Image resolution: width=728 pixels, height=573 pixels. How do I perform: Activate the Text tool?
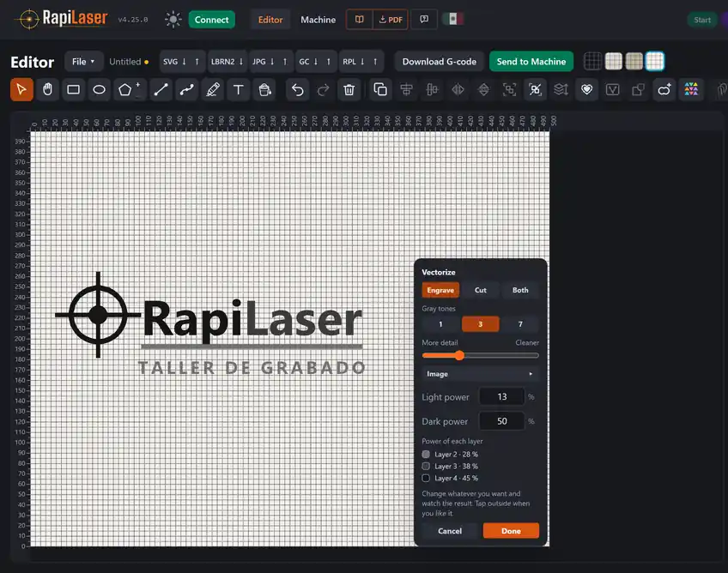click(238, 89)
